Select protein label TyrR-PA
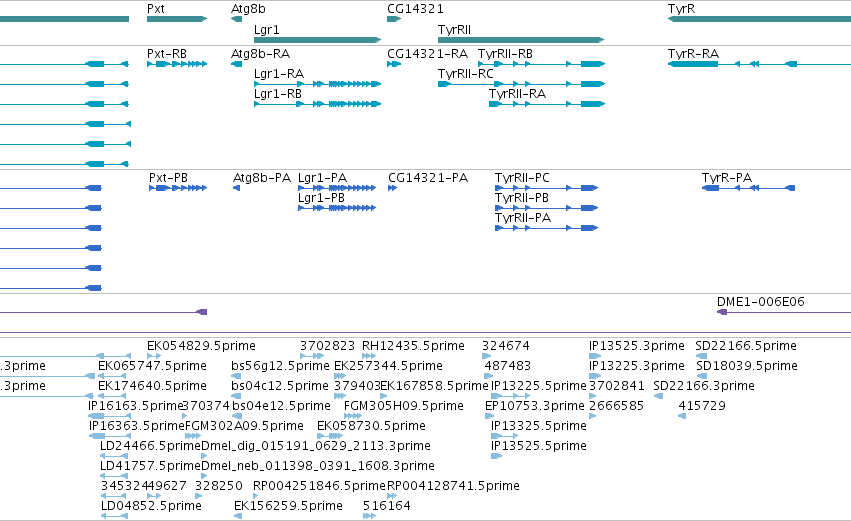The height and width of the screenshot is (521, 851). 727,178
